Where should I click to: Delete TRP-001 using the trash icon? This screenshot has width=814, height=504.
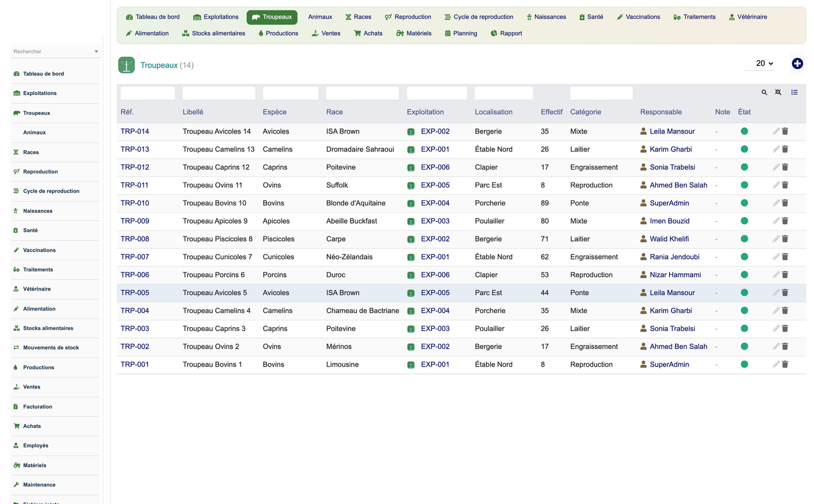pyautogui.click(x=785, y=364)
